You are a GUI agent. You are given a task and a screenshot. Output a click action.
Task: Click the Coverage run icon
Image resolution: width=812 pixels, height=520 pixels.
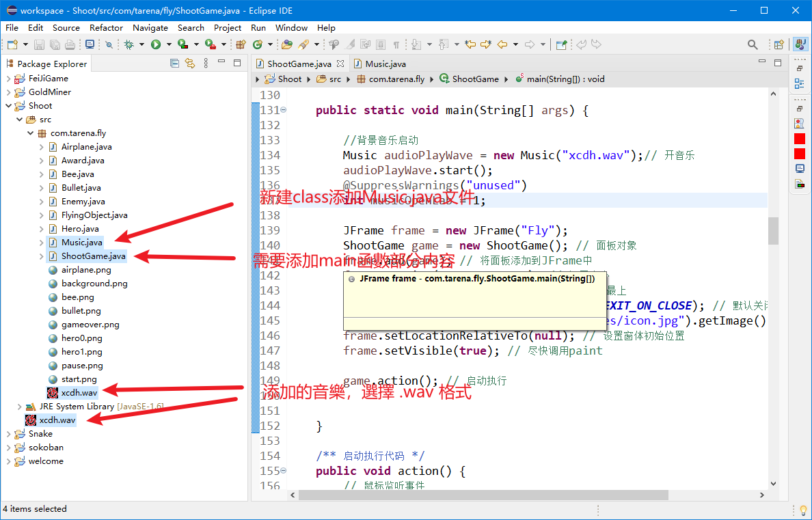(x=182, y=44)
